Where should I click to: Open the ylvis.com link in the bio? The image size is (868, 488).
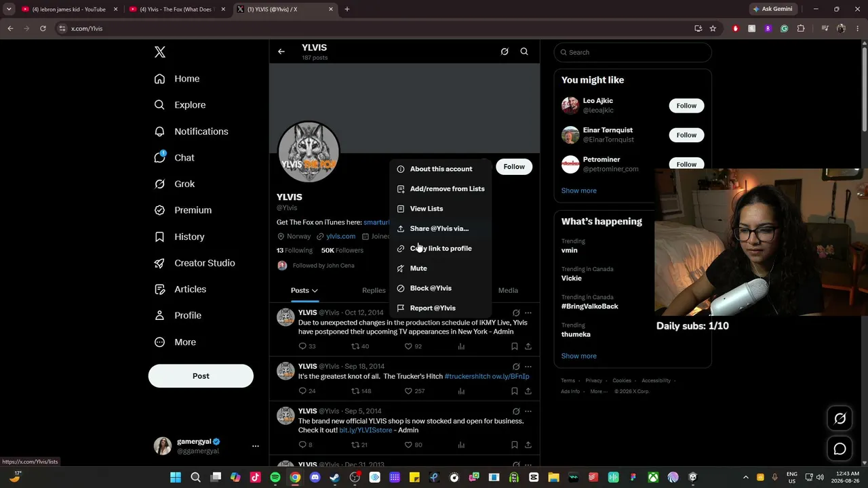coord(340,236)
